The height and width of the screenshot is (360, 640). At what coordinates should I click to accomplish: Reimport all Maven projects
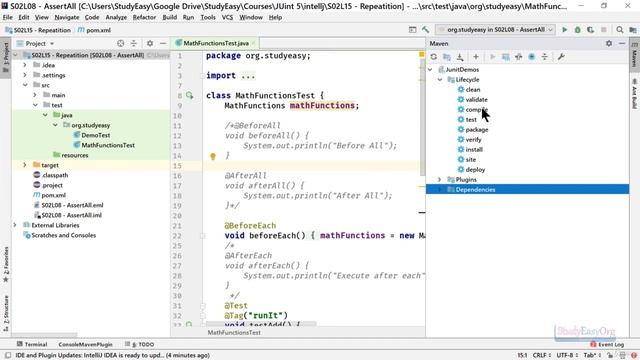(x=433, y=57)
